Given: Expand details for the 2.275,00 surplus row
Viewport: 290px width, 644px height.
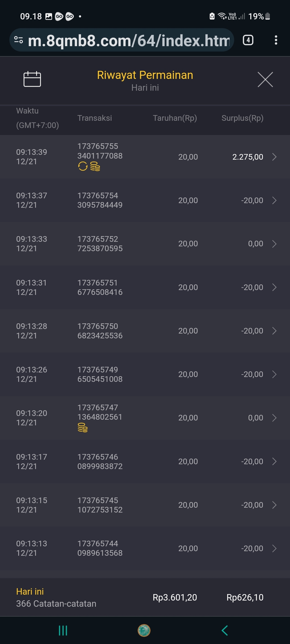Looking at the screenshot, I should click(x=274, y=157).
